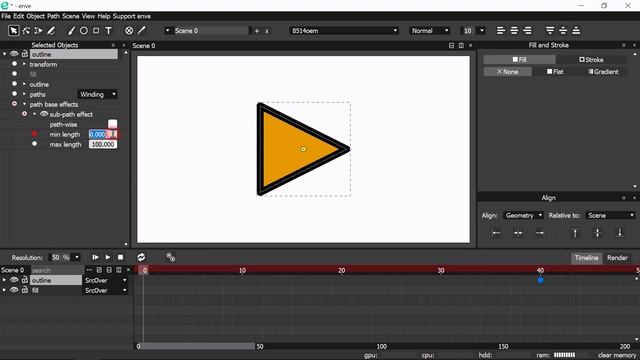Align objects to right edge
The height and width of the screenshot is (360, 640).
[x=540, y=233]
